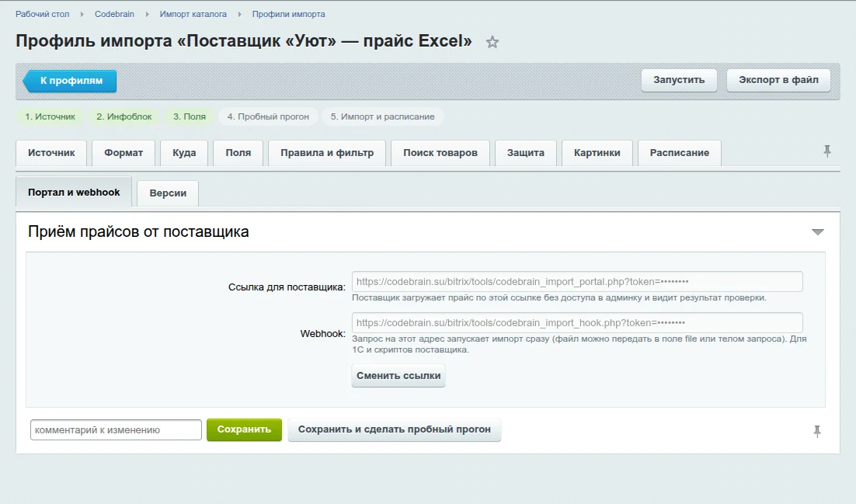The image size is (856, 504).
Task: Click the Ссылка для поставщика URL field
Action: pyautogui.click(x=577, y=282)
